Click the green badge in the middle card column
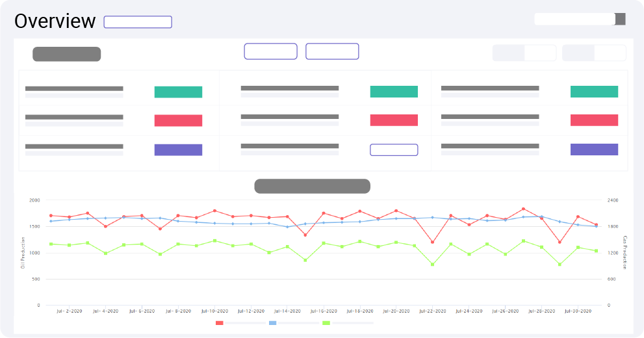The width and height of the screenshot is (644, 338). [394, 92]
